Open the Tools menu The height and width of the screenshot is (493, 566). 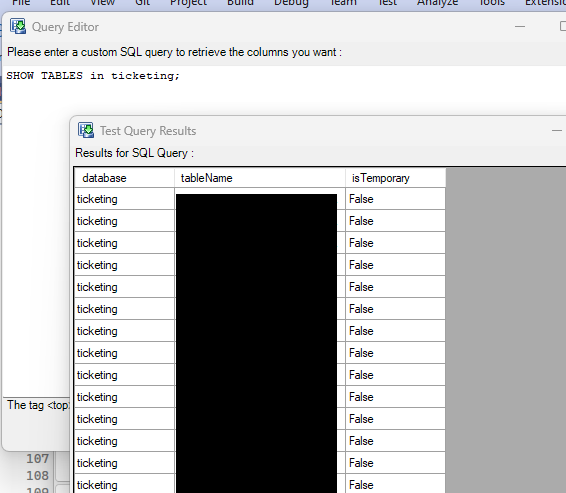point(492,3)
